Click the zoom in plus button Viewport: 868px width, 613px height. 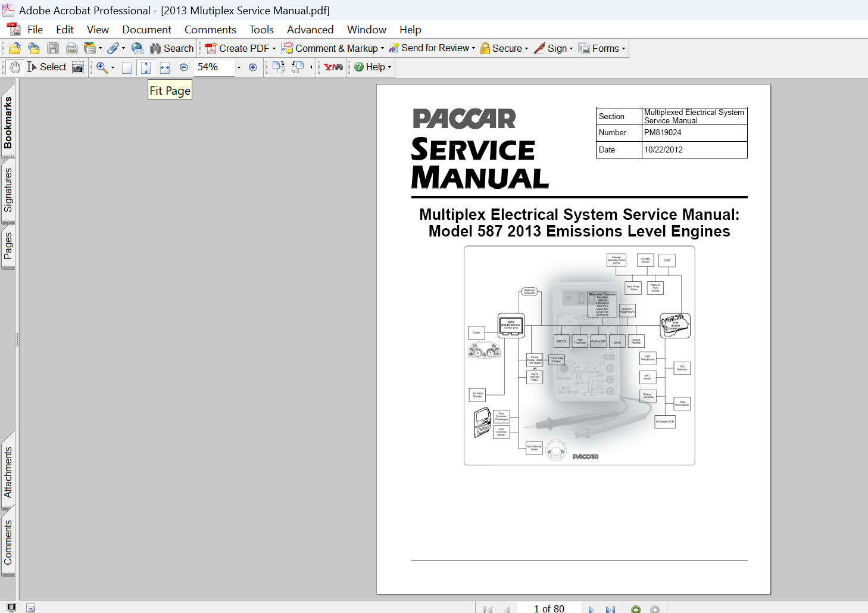point(253,67)
